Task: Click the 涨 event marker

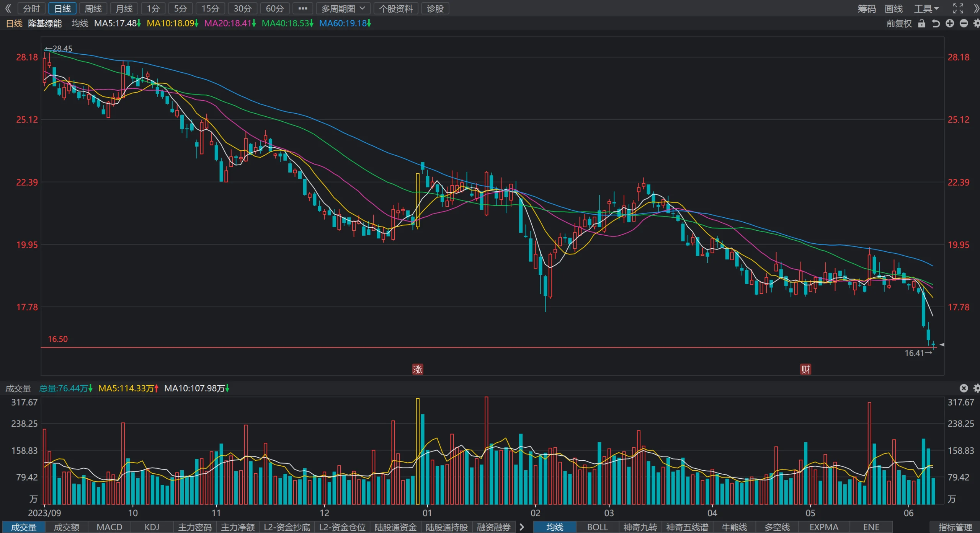Action: pyautogui.click(x=417, y=369)
